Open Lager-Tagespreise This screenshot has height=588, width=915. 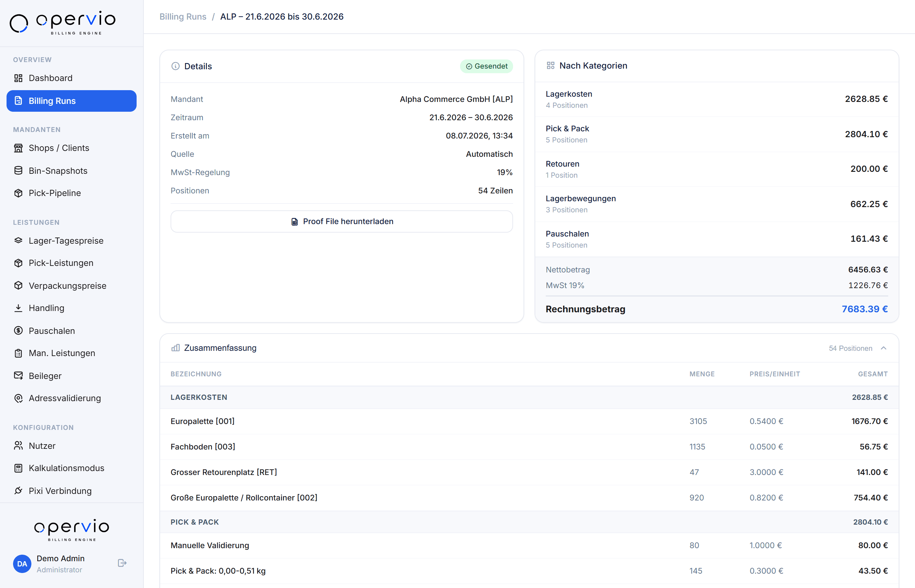click(x=72, y=240)
